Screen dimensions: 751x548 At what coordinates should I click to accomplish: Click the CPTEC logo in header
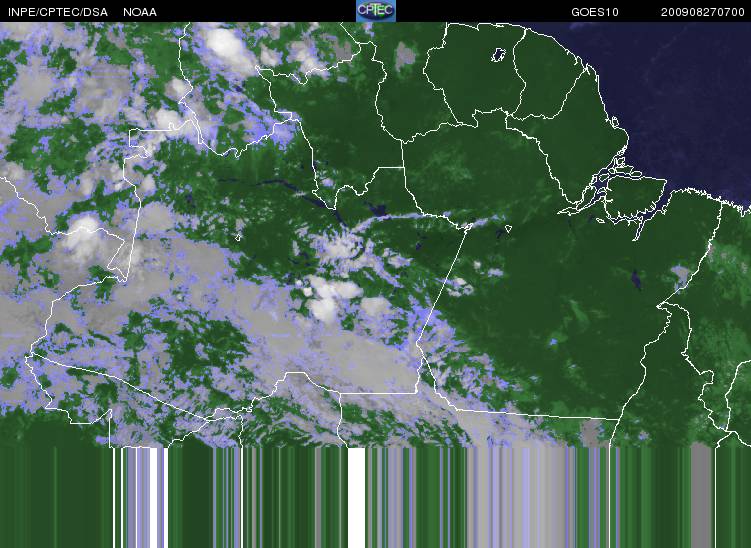click(376, 11)
